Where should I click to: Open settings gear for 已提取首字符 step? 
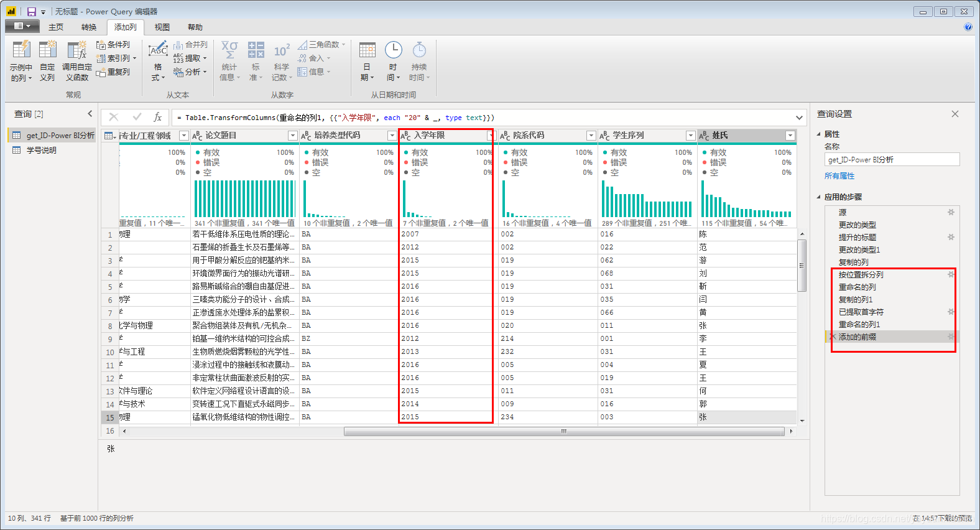951,312
